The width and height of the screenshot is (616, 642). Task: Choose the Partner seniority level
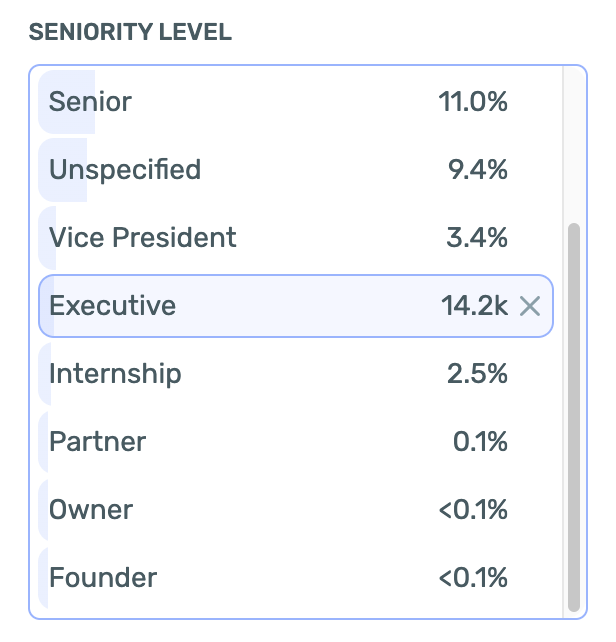pyautogui.click(x=97, y=442)
